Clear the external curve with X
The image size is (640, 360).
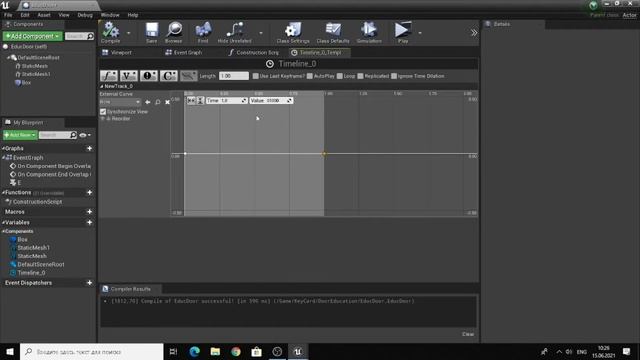point(167,102)
